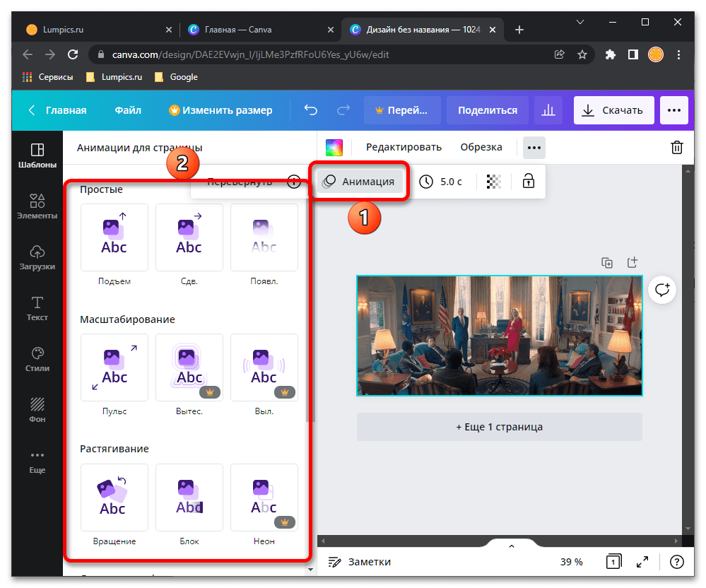Click the lock icon in toolbar
This screenshot has height=588, width=706.
(x=528, y=181)
